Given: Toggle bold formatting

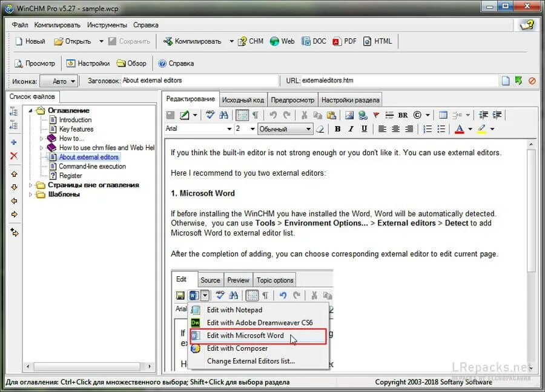Looking at the screenshot, I should click(337, 129).
